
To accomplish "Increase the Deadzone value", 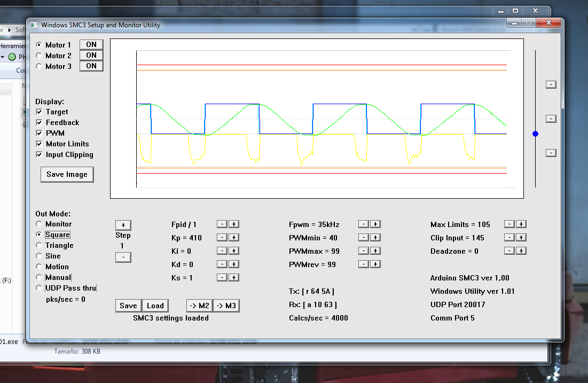I will [522, 251].
